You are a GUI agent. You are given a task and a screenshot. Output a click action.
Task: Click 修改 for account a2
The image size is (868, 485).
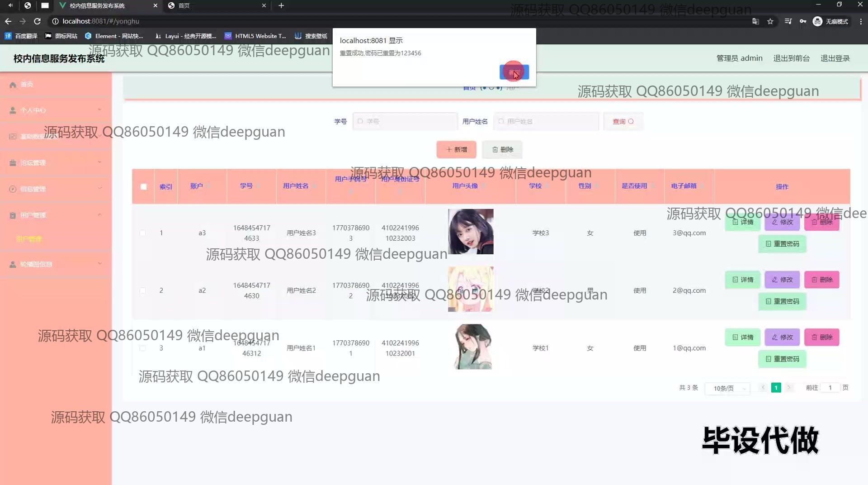[x=782, y=280]
